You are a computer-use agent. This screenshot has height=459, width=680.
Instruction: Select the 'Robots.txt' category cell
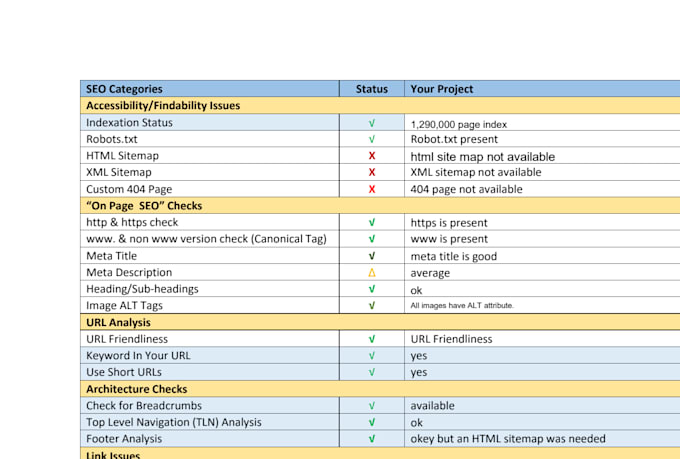click(210, 139)
